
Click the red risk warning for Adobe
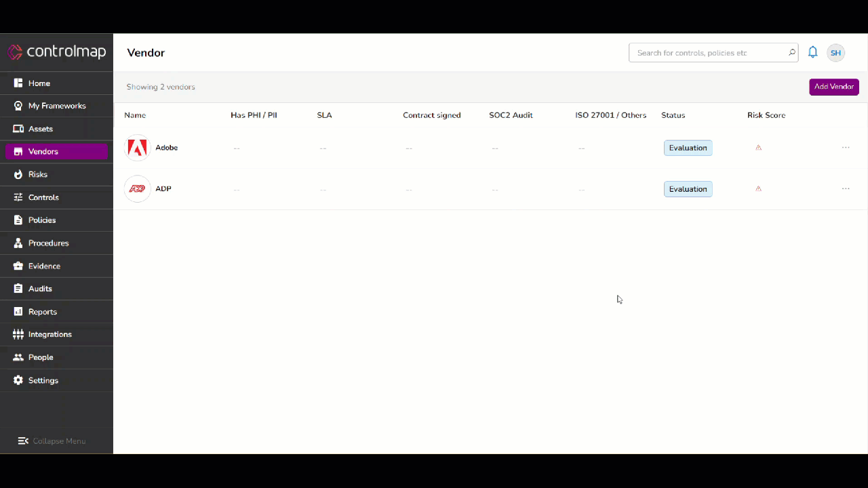point(758,147)
